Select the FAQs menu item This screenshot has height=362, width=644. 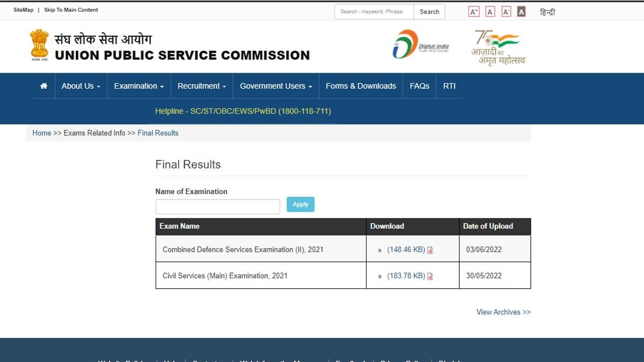click(x=419, y=86)
